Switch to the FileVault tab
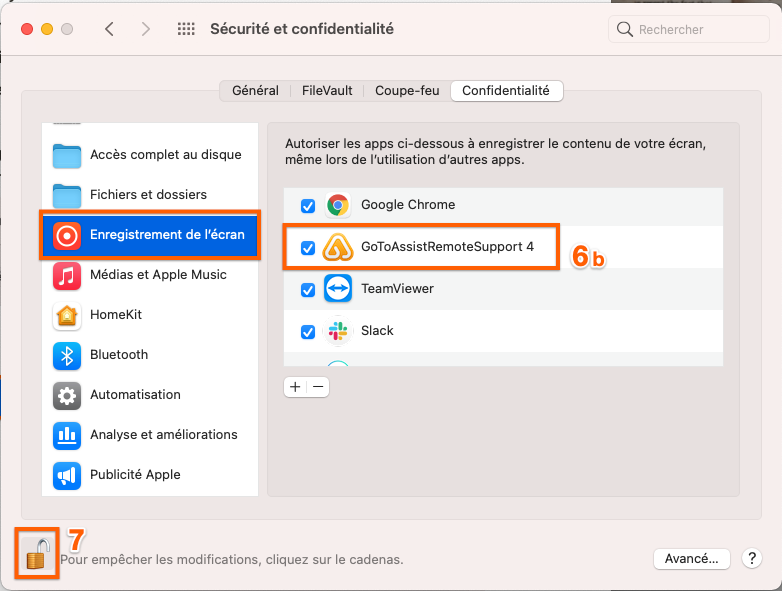The image size is (782, 591). 327,91
